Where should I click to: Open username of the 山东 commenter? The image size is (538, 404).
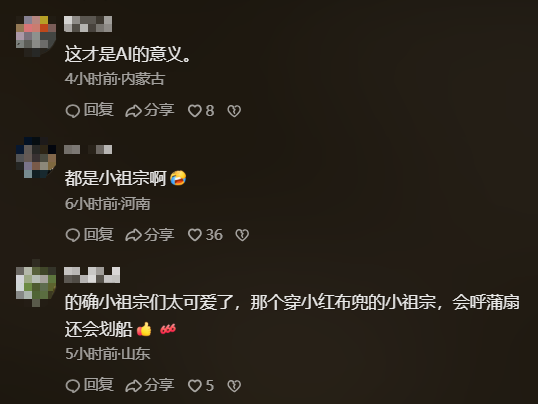pyautogui.click(x=92, y=275)
